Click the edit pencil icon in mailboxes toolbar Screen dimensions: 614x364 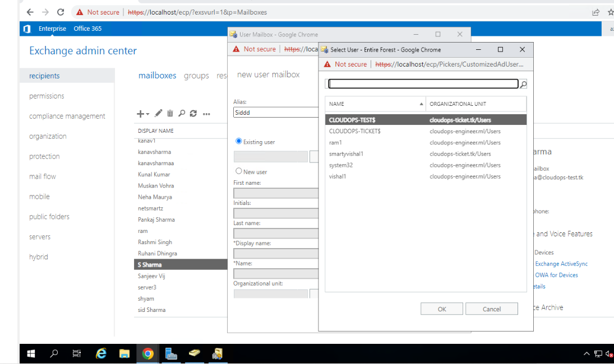[x=158, y=113]
